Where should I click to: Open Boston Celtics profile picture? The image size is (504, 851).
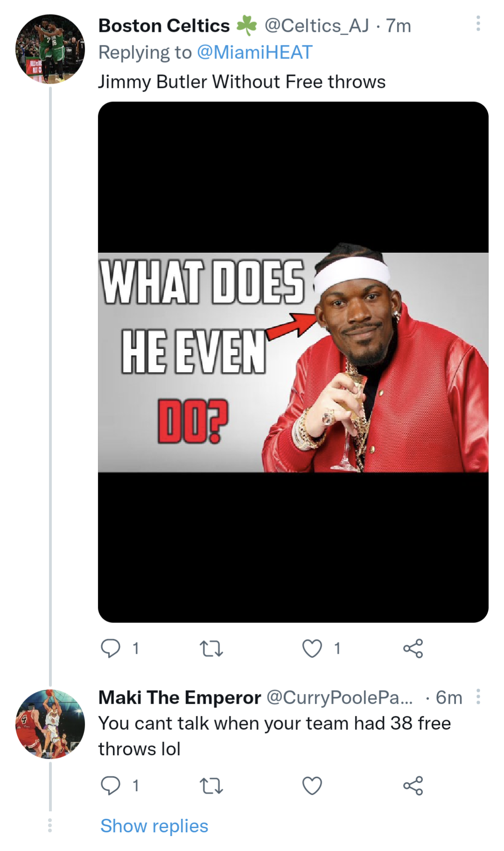coord(50,49)
